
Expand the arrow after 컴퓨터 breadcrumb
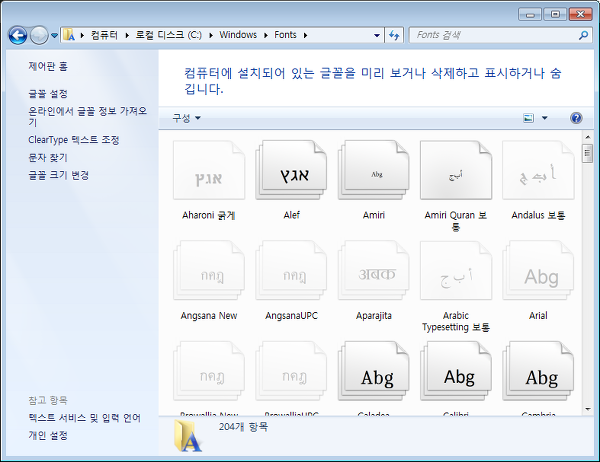[x=127, y=35]
